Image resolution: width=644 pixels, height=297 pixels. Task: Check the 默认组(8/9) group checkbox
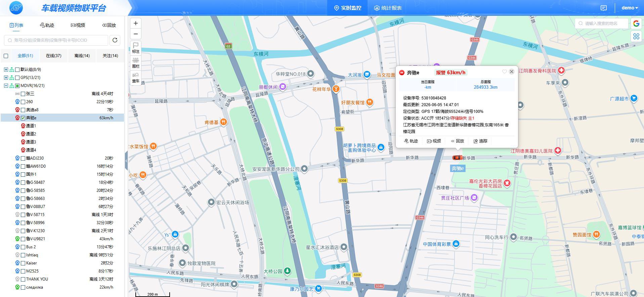click(17, 70)
